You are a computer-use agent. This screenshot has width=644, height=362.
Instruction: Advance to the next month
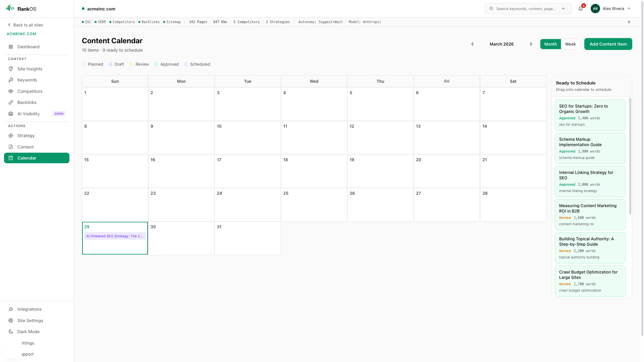coord(531,44)
